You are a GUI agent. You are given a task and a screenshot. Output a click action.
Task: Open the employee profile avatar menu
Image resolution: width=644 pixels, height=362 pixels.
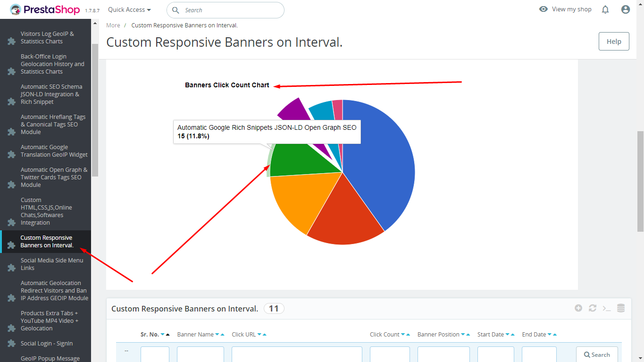(x=626, y=9)
